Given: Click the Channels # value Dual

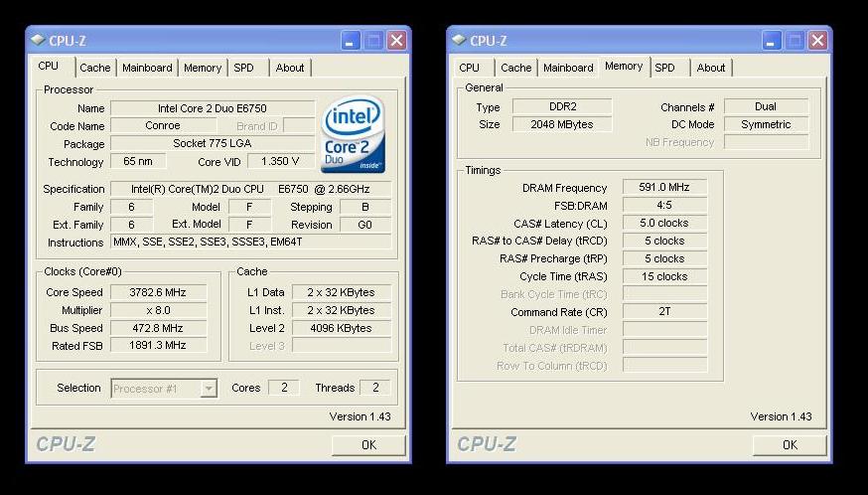Looking at the screenshot, I should point(766,106).
